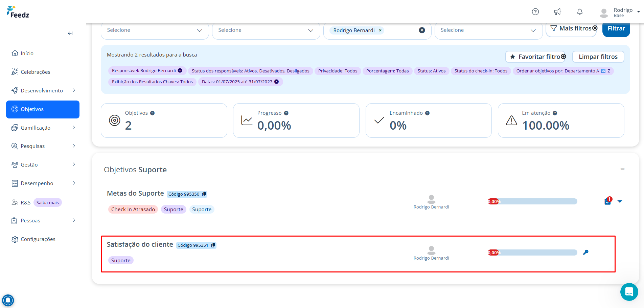
Task: Expand the Gestão sidebar menu
Action: [74, 164]
